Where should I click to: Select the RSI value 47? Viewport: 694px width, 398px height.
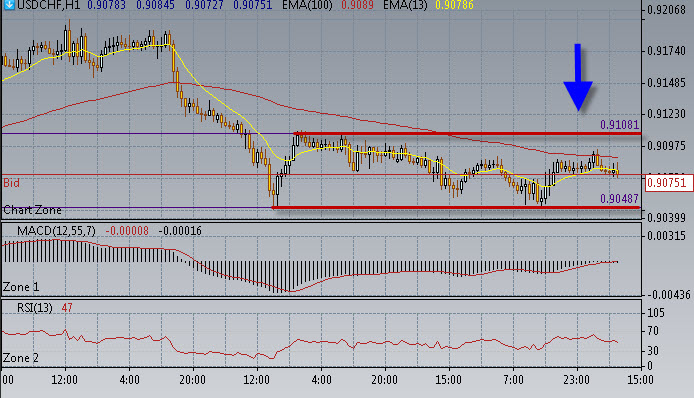67,308
